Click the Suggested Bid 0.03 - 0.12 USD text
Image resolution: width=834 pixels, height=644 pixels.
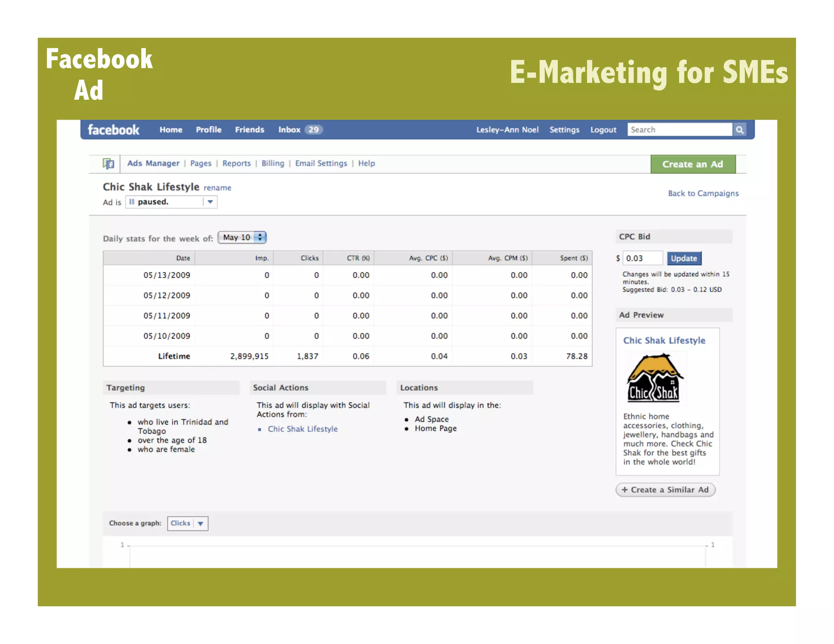pyautogui.click(x=672, y=290)
